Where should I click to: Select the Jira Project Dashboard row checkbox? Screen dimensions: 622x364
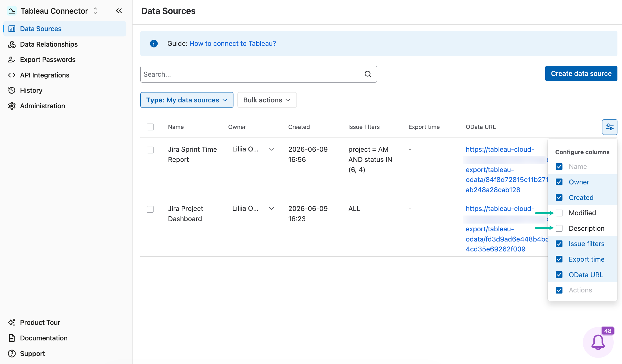point(150,209)
